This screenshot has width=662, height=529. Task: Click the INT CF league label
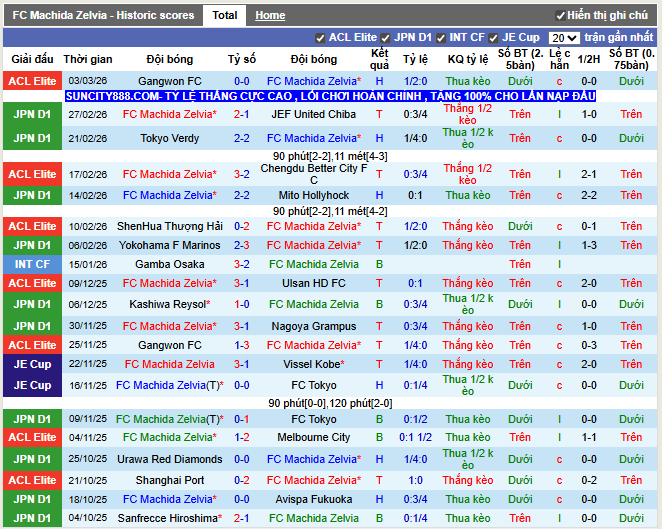pyautogui.click(x=32, y=264)
